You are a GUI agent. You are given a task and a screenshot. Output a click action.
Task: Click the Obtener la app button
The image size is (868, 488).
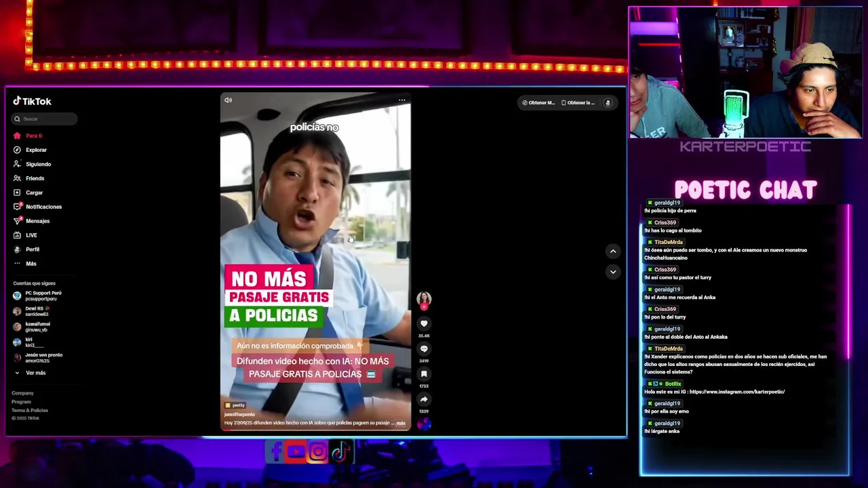(x=578, y=103)
